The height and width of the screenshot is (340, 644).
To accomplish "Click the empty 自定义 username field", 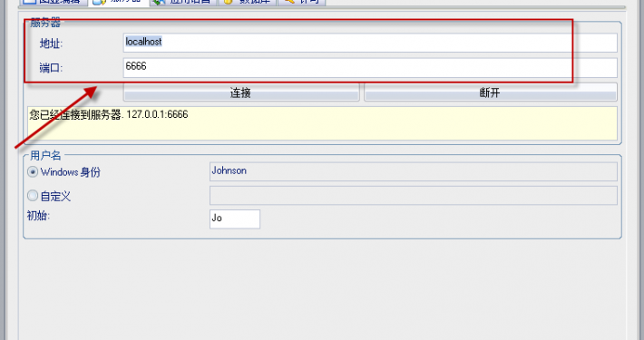I will point(414,196).
